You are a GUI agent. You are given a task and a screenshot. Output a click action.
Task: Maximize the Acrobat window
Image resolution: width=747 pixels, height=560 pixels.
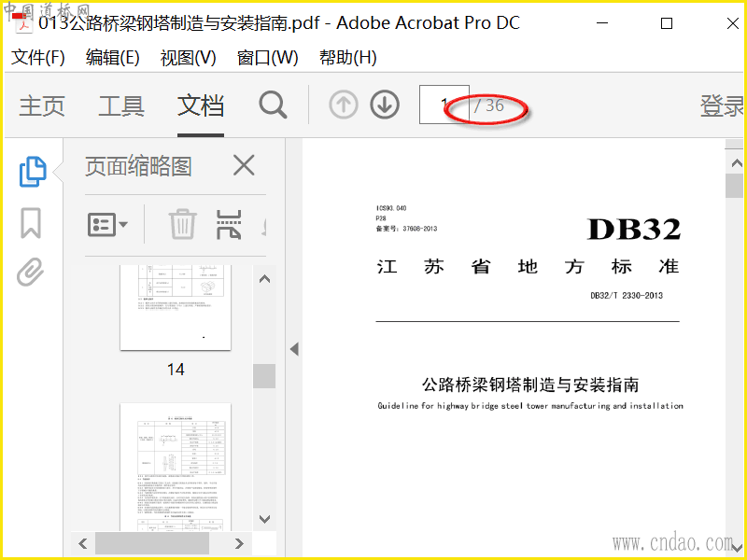tap(667, 22)
